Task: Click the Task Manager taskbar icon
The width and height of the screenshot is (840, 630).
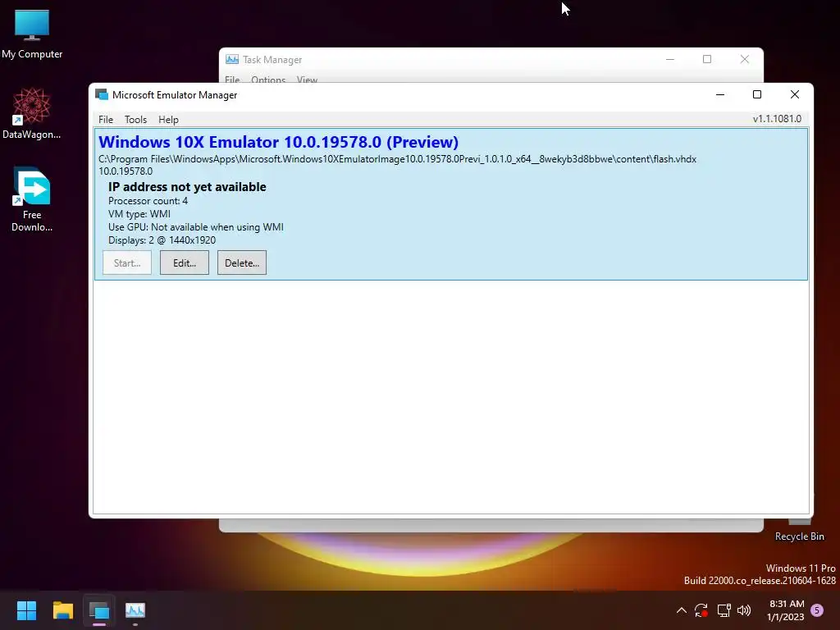Action: click(x=135, y=610)
